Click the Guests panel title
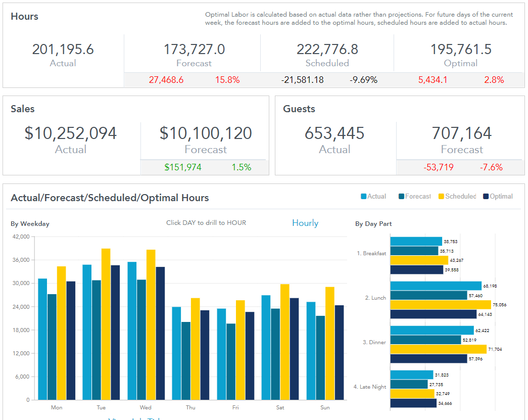Screen dimensions: 528x420 (x=299, y=109)
